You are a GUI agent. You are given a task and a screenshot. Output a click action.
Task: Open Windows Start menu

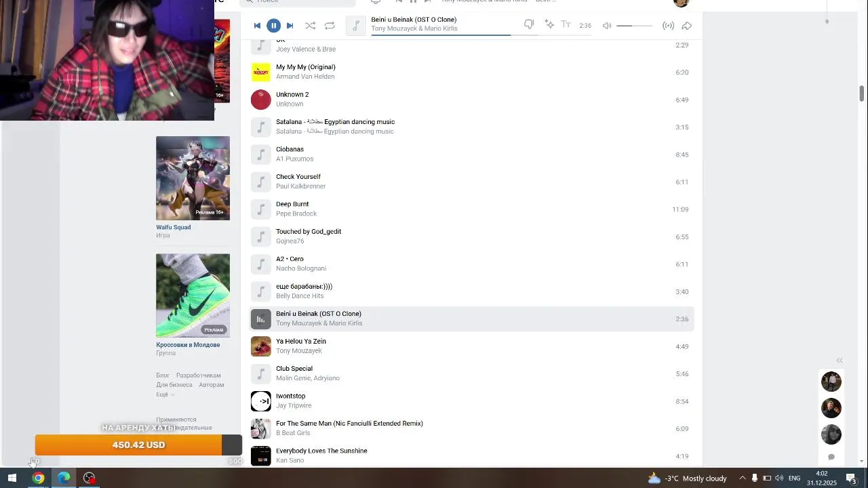(x=12, y=478)
